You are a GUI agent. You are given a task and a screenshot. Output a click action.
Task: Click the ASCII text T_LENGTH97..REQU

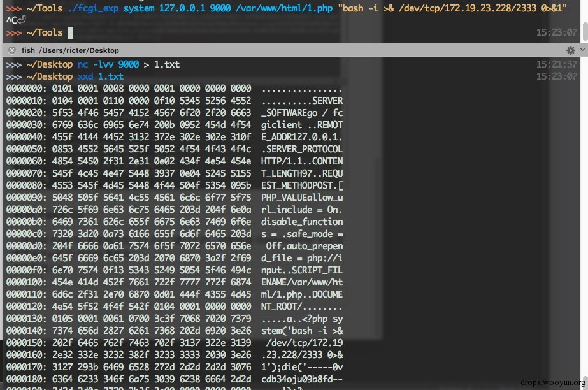302,173
